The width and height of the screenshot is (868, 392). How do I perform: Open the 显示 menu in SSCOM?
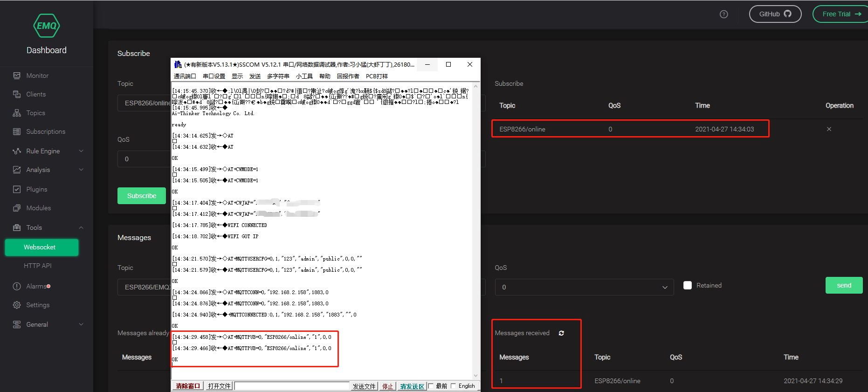237,76
